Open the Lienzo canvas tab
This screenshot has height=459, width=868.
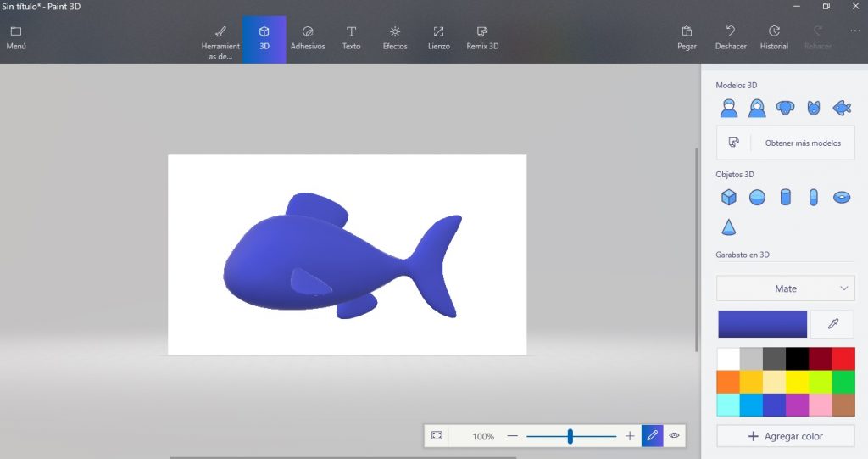tap(438, 39)
